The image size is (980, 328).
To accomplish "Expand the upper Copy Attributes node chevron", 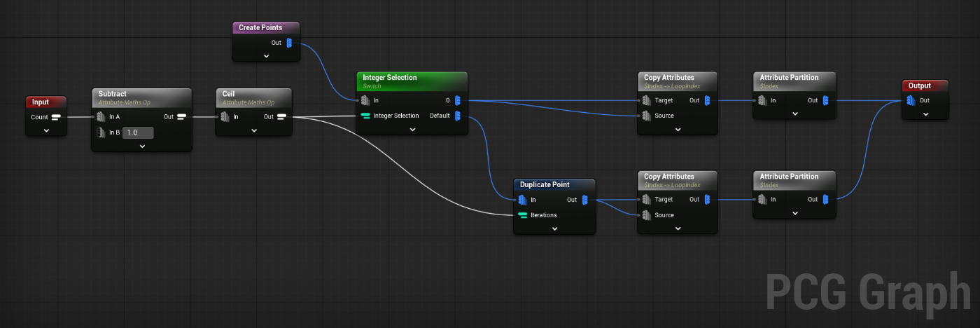I will coord(678,130).
